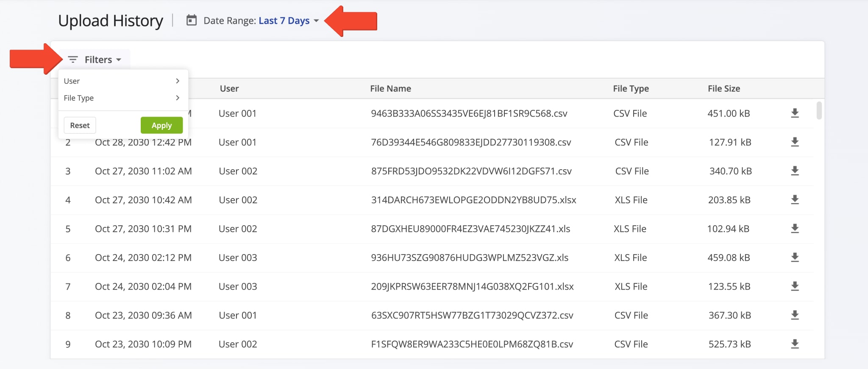The width and height of the screenshot is (868, 369).
Task: Download the 525.73 kB file
Action: pos(795,344)
